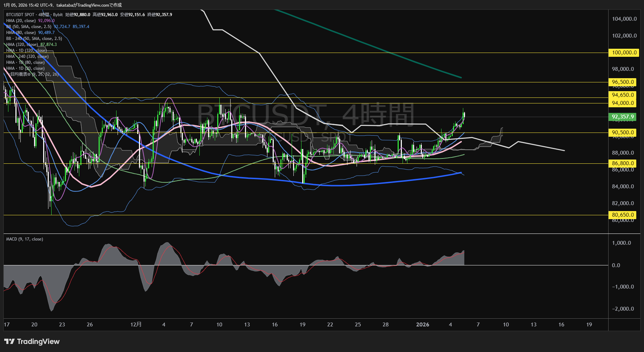
Task: Click the chart creation timestamp header text
Action: [63, 5]
